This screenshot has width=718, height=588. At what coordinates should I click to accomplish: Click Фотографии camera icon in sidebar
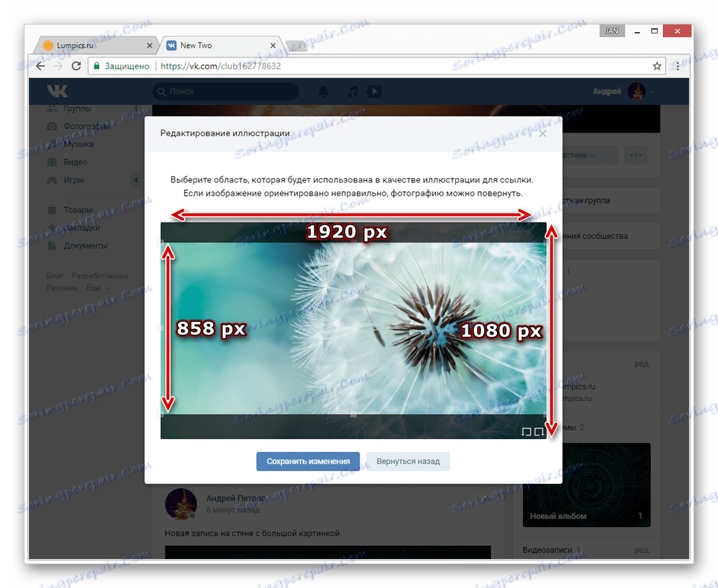(x=52, y=127)
